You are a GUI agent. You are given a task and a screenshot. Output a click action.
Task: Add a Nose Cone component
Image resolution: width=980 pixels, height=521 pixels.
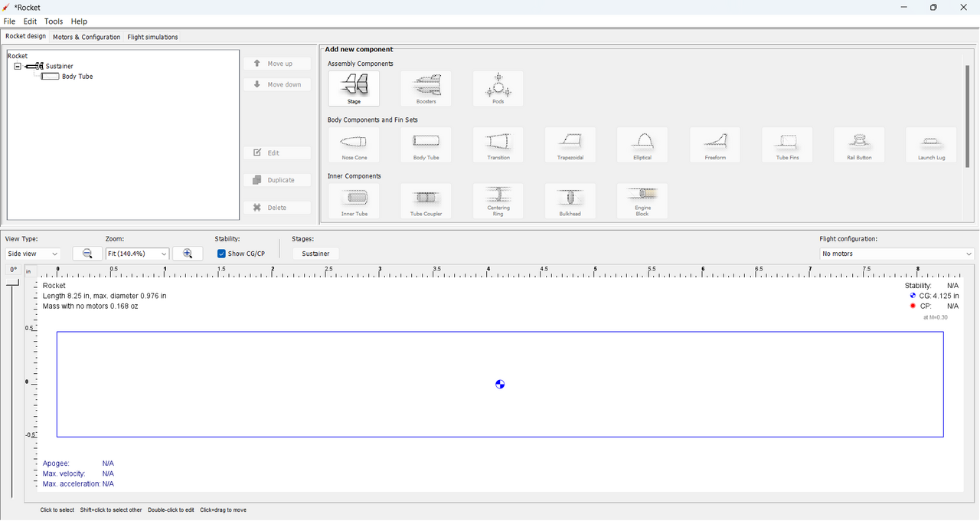(354, 145)
